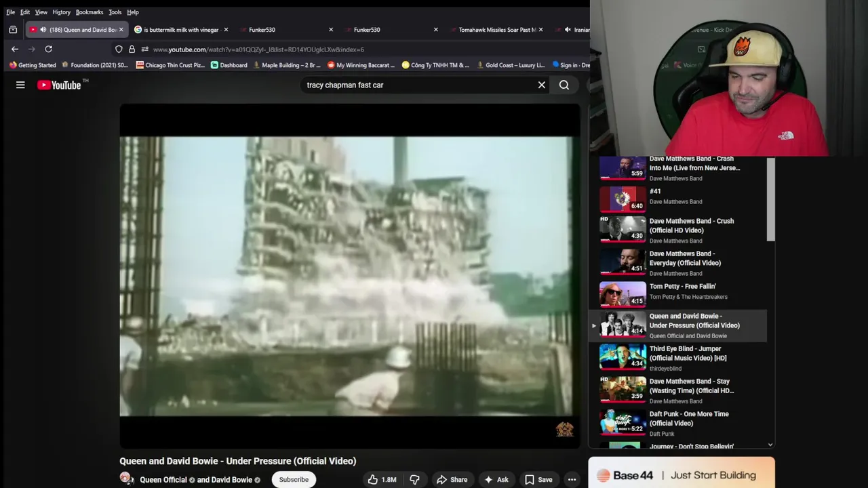This screenshot has width=868, height=488.
Task: Open the Maple Building bookmark
Action: click(287, 65)
